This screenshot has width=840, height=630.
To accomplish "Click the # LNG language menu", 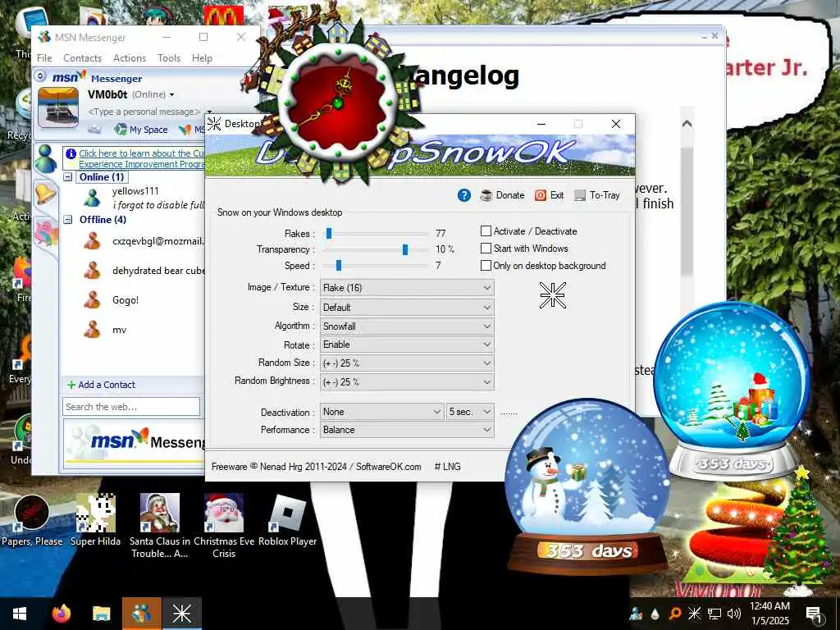I will pos(447,467).
